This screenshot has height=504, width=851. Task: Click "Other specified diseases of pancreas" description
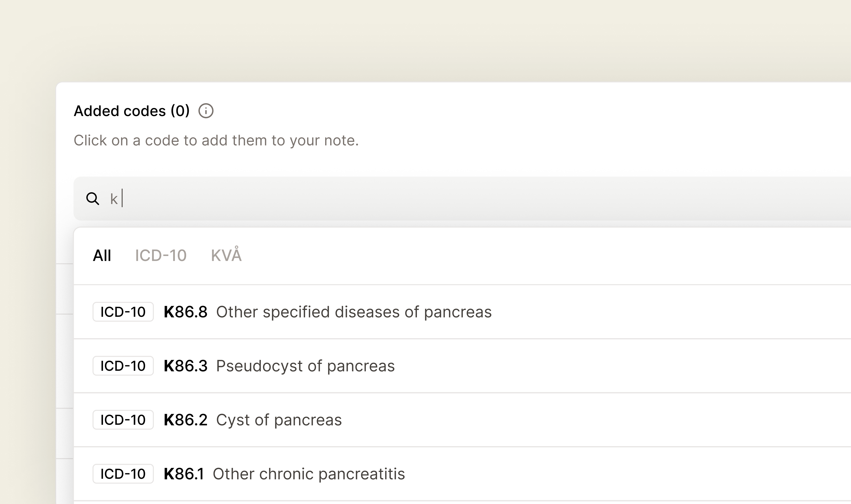click(x=354, y=312)
